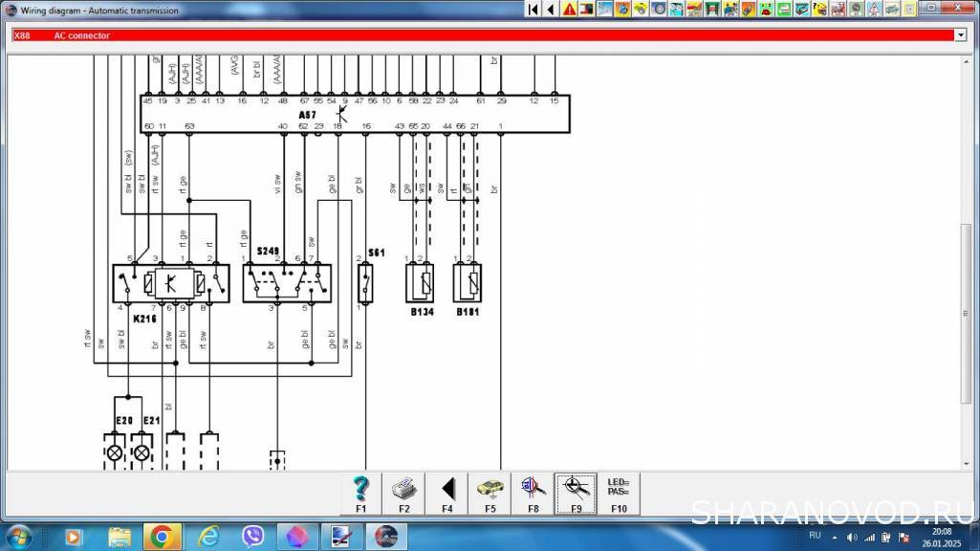Activate the F9 zoom crosshair tool
Viewport: 980px width, 551px height.
576,494
